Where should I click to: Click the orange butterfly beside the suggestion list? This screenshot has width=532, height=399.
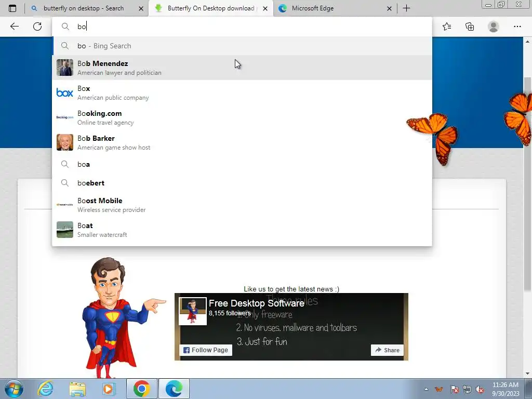[x=433, y=138]
